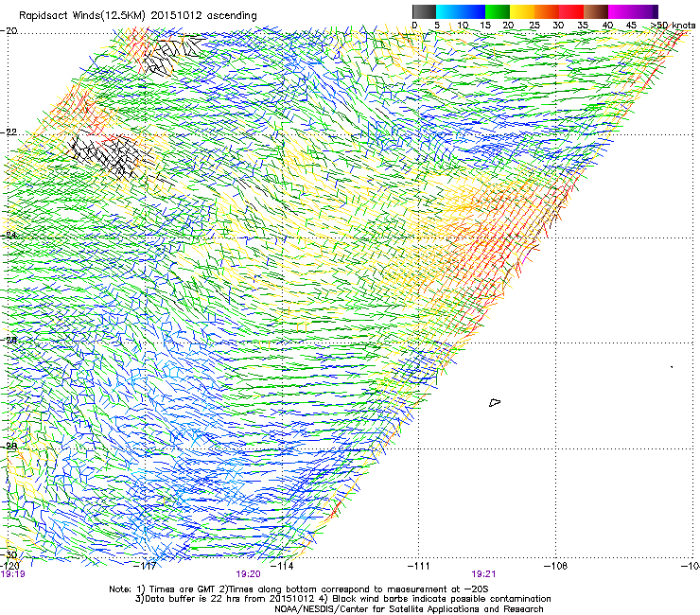This screenshot has width=700, height=615.
Task: Click the purple '19:19' time stamp
Action: [x=13, y=574]
